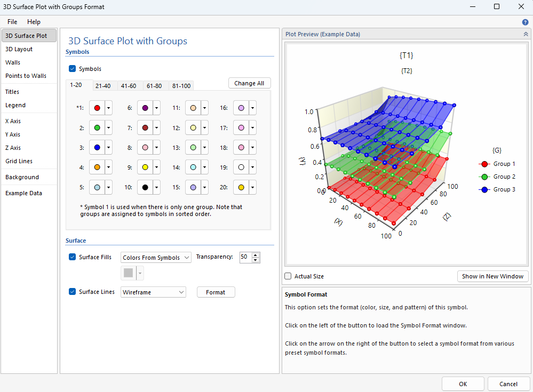Screen dimensions: 533x392
Task: Increase Transparency with the up stepper arrow
Action: coord(256,255)
